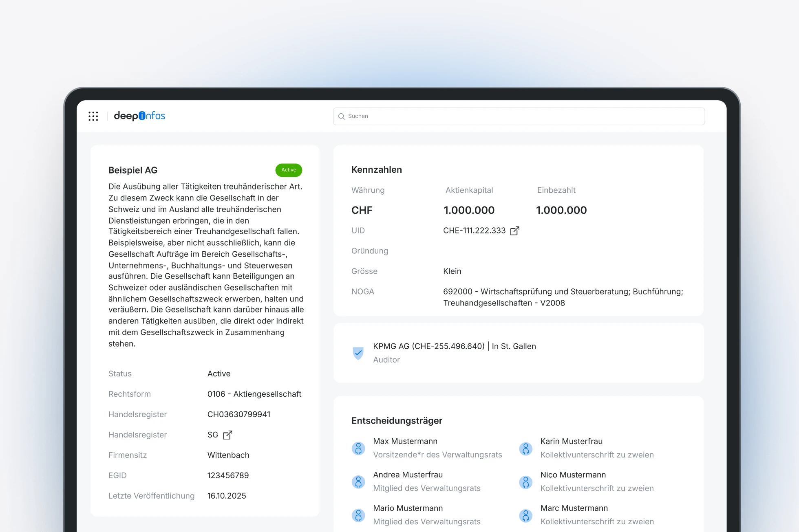Select Karin Musterfrau decision maker name

tap(571, 441)
